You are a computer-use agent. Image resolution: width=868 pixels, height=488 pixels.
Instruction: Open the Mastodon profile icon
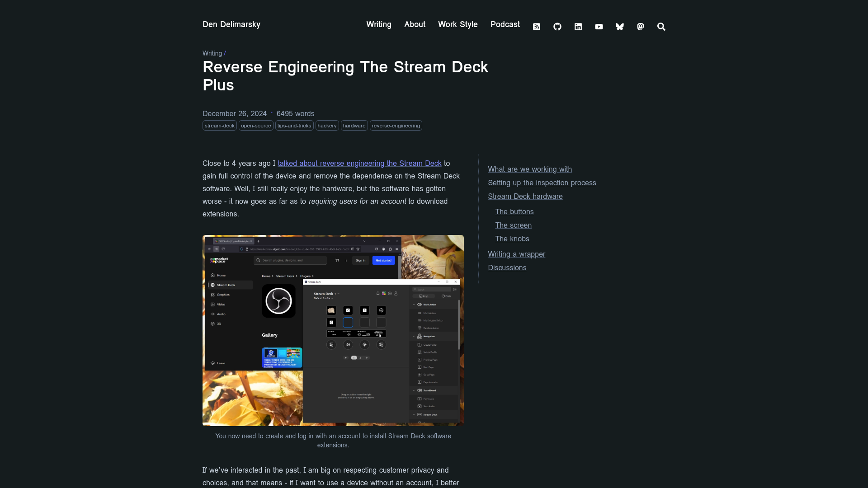coord(640,26)
